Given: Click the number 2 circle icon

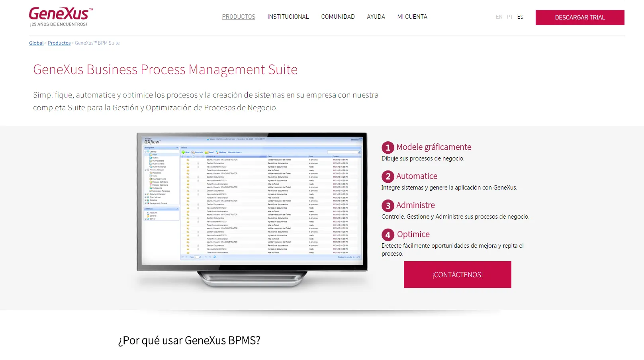Looking at the screenshot, I should 388,177.
